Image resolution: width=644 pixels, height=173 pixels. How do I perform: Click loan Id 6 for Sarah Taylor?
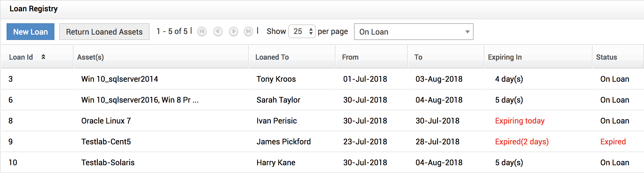[11, 100]
